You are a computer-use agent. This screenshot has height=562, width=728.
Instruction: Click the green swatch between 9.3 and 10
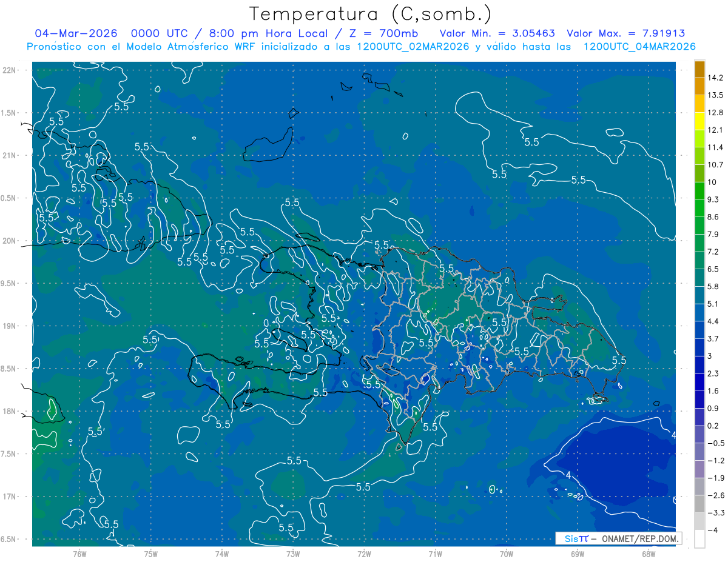tap(699, 190)
